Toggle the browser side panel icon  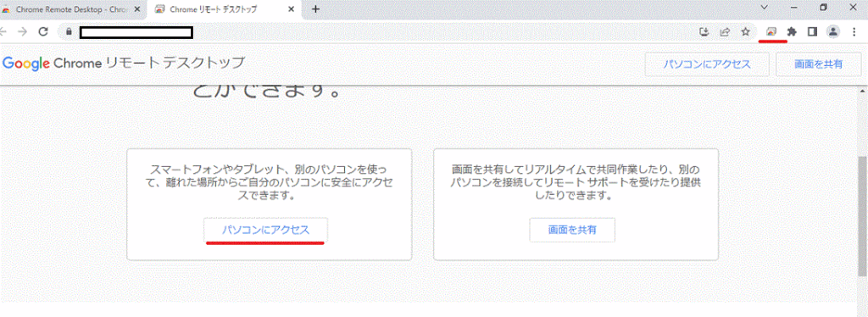click(x=812, y=32)
